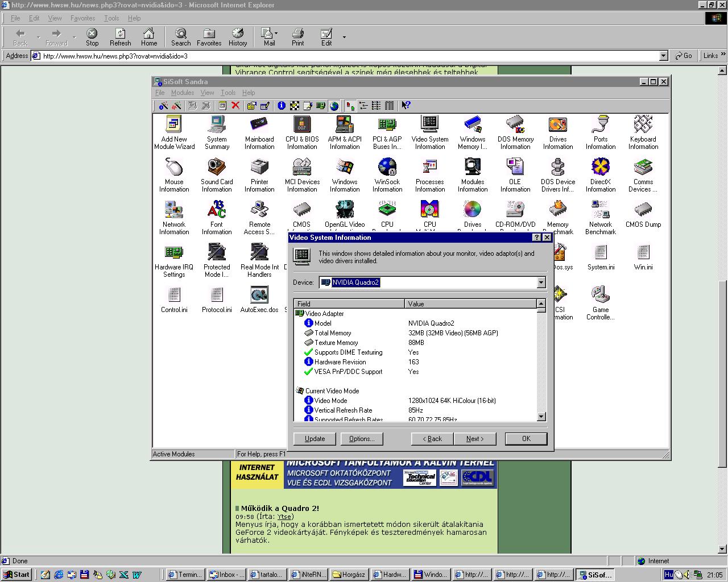Click the Update button
The image size is (728, 582).
(315, 439)
